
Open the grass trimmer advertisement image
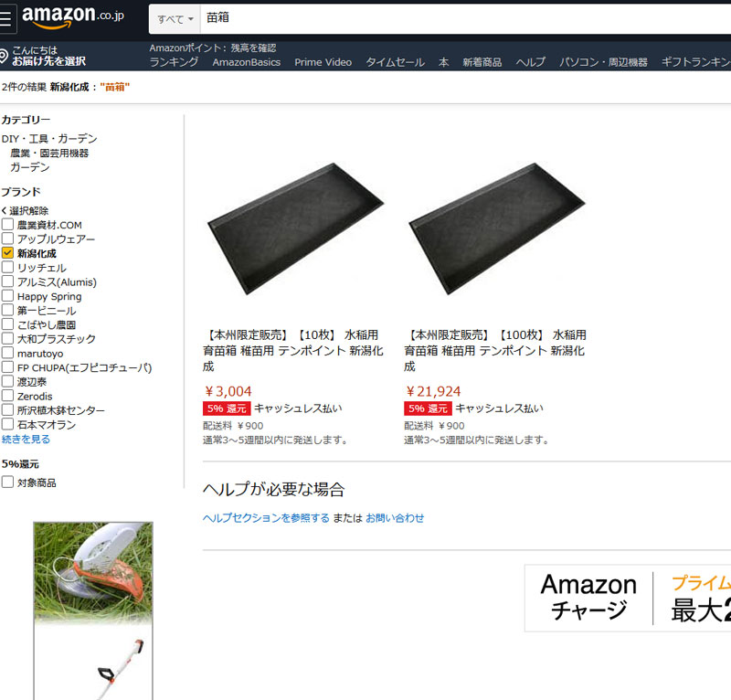93,611
